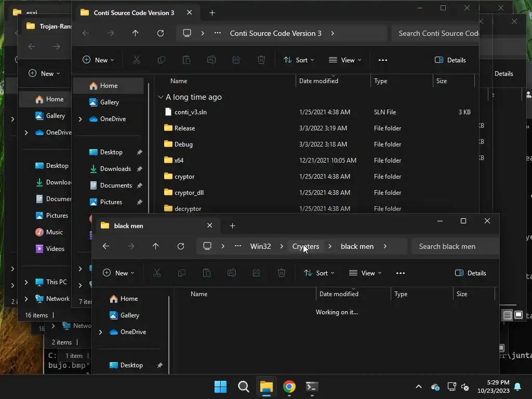Open New menu in black men window

point(119,273)
